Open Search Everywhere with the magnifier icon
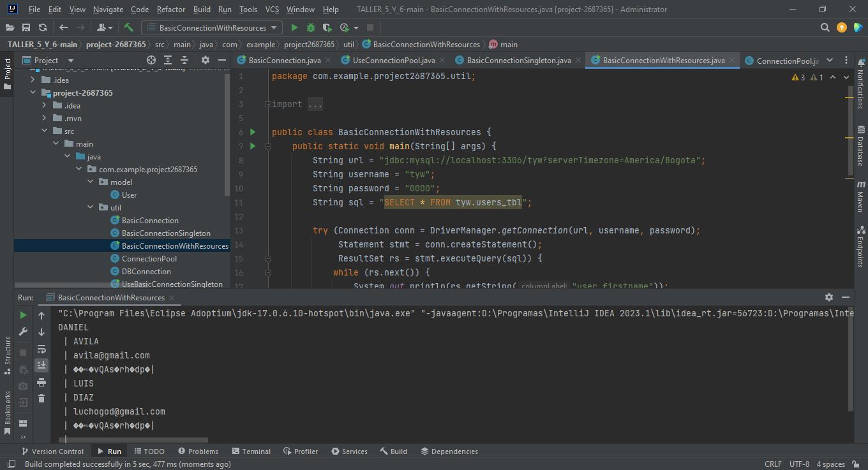 click(825, 27)
